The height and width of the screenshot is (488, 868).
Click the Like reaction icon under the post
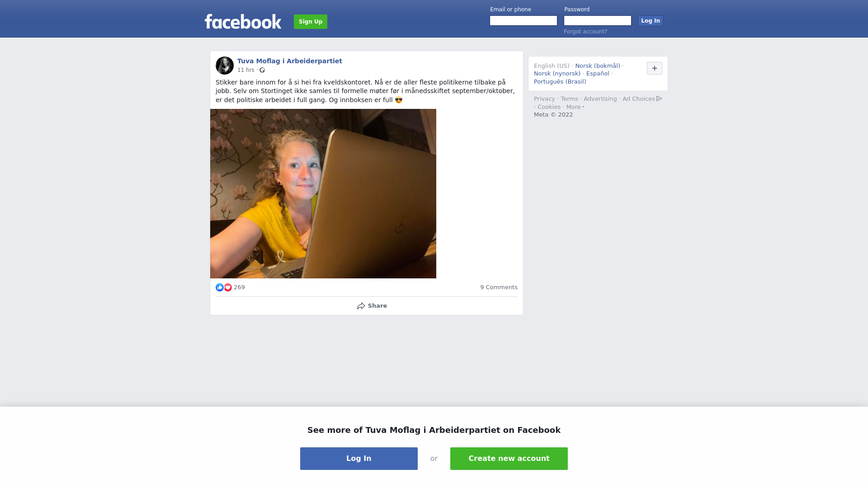click(220, 287)
